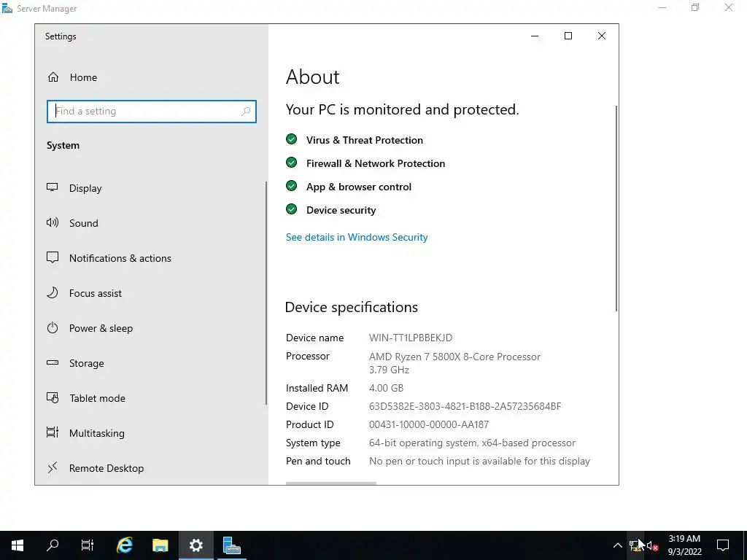Open the Action Center notifications
747x560 pixels.
(x=723, y=545)
